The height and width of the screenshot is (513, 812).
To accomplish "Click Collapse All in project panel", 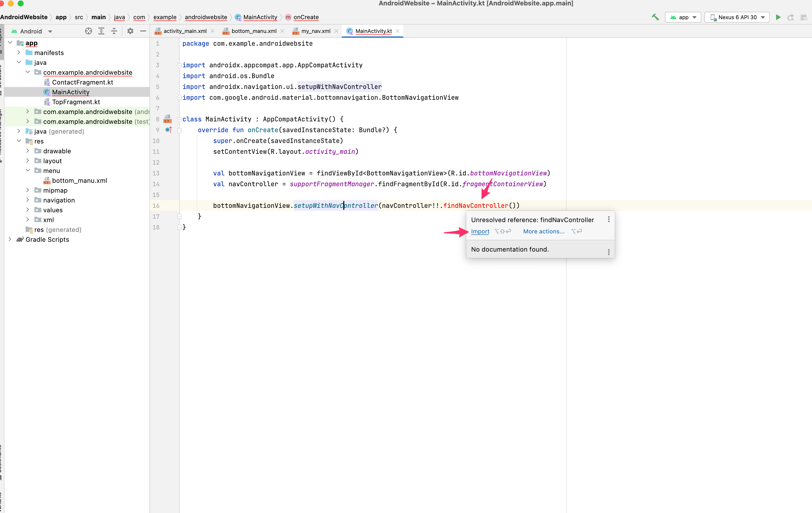I will (114, 31).
